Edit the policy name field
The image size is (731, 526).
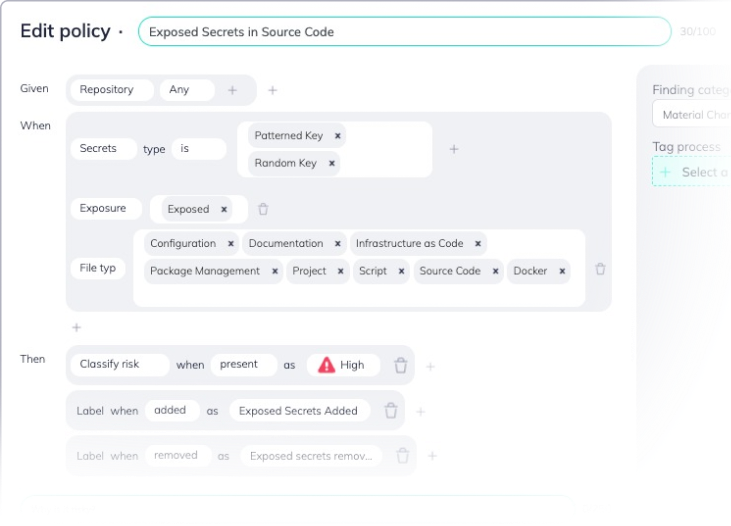(x=404, y=32)
